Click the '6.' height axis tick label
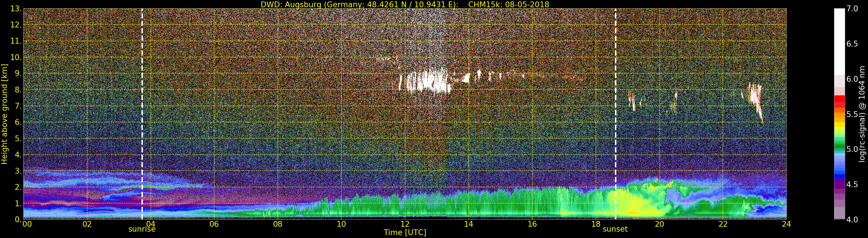868x238 pixels. 18,122
